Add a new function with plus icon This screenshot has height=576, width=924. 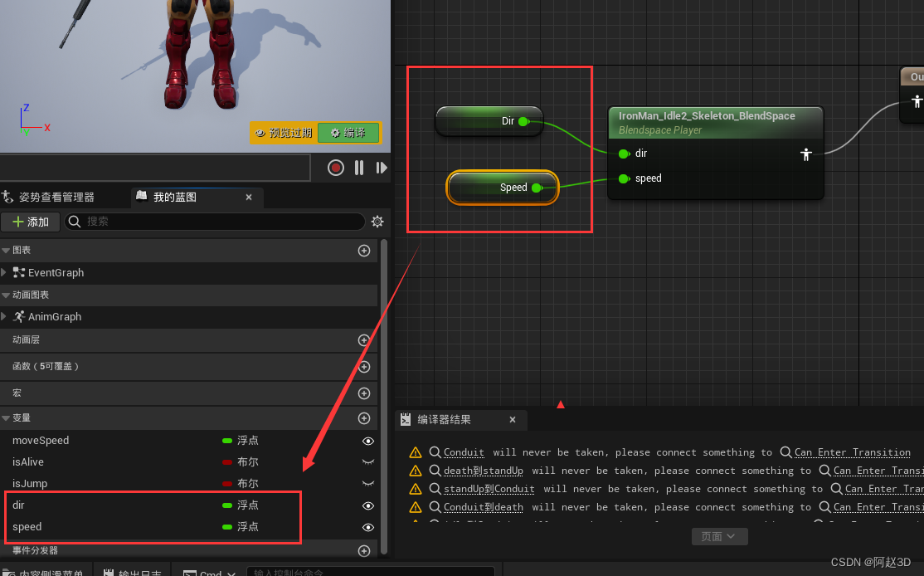pyautogui.click(x=364, y=367)
